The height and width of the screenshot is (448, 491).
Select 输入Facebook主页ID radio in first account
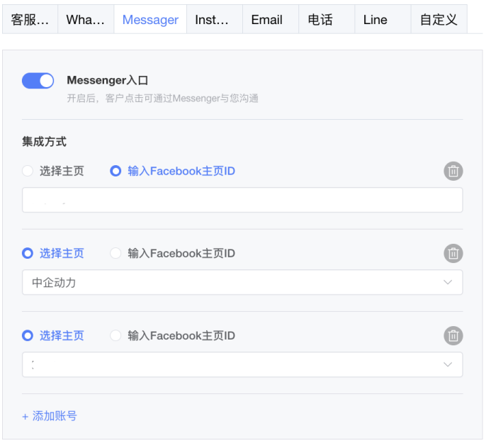tap(115, 171)
